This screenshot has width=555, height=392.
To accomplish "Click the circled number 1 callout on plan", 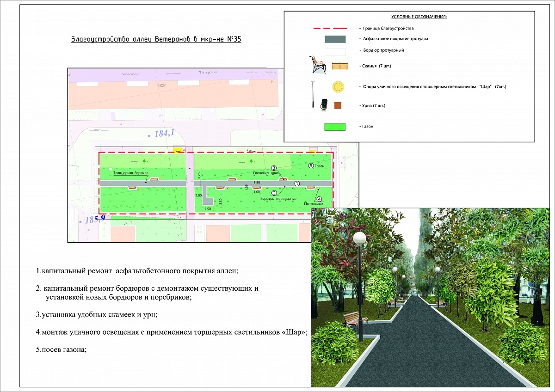I will 297,184.
